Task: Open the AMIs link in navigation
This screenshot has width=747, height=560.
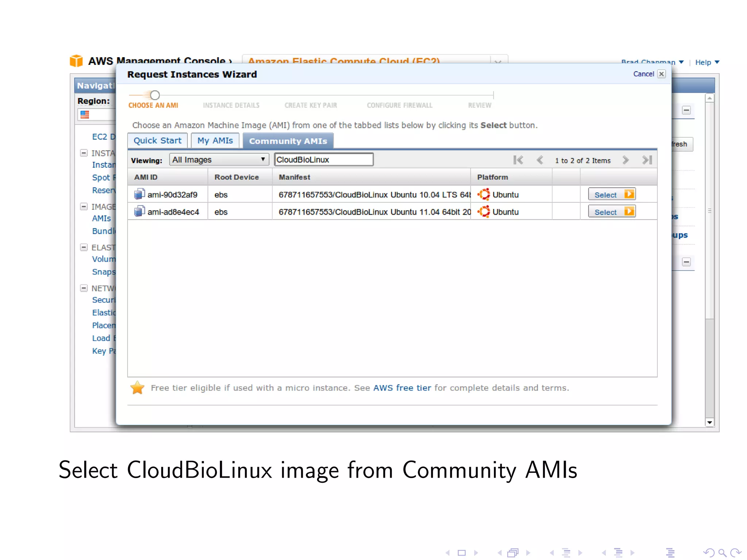Action: (101, 218)
